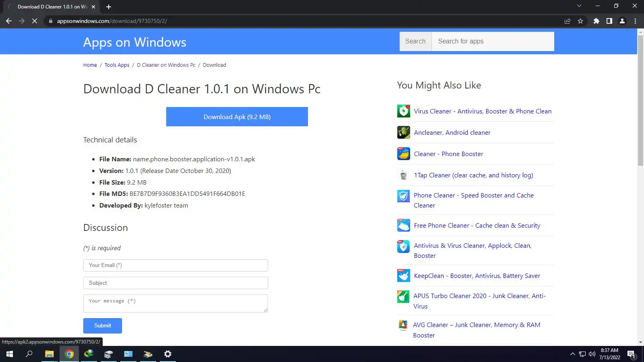Screen dimensions: 644x362
Task: Open the Windows notification center
Action: click(631, 354)
